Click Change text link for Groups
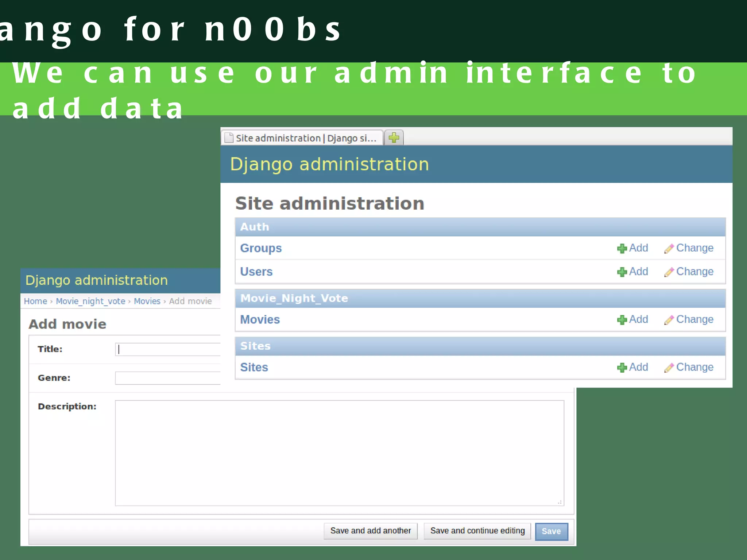This screenshot has height=560, width=747. point(694,248)
